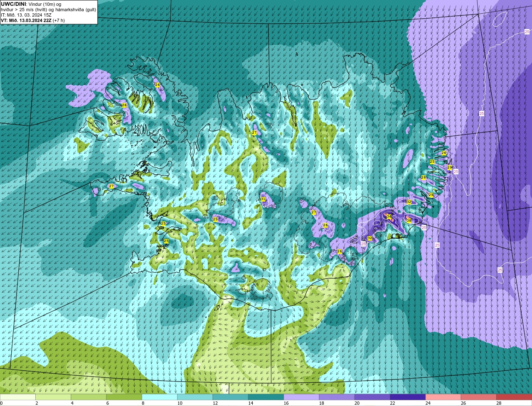Click the legend scale number 6
Screen dimensions: 532x406
pyautogui.click(x=107, y=403)
